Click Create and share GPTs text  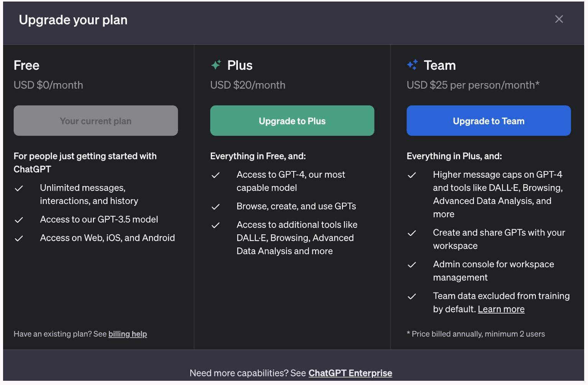pos(499,239)
